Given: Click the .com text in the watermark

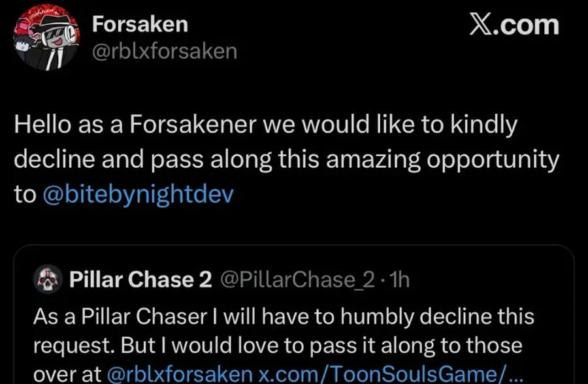Looking at the screenshot, I should (x=526, y=25).
